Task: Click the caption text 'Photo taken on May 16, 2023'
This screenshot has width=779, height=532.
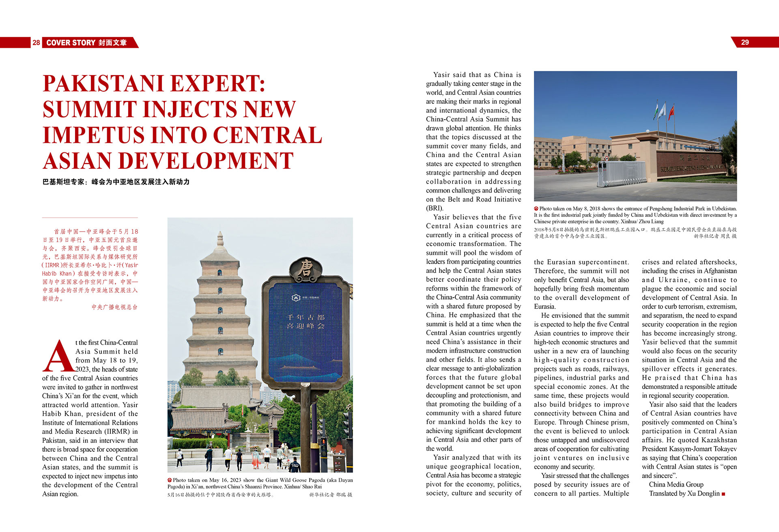Action: pyautogui.click(x=207, y=480)
